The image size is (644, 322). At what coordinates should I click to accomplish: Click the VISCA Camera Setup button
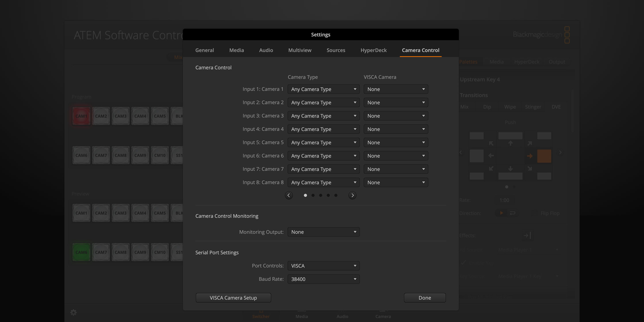click(233, 298)
